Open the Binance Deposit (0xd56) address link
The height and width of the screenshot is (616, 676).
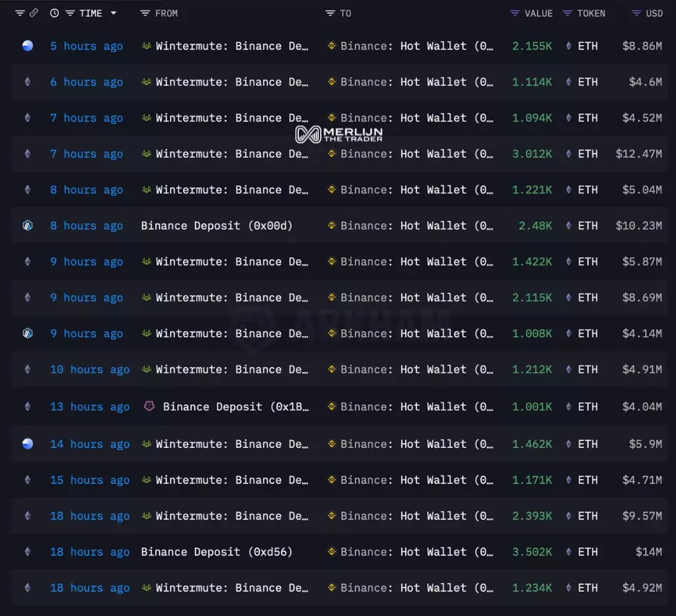pos(217,552)
